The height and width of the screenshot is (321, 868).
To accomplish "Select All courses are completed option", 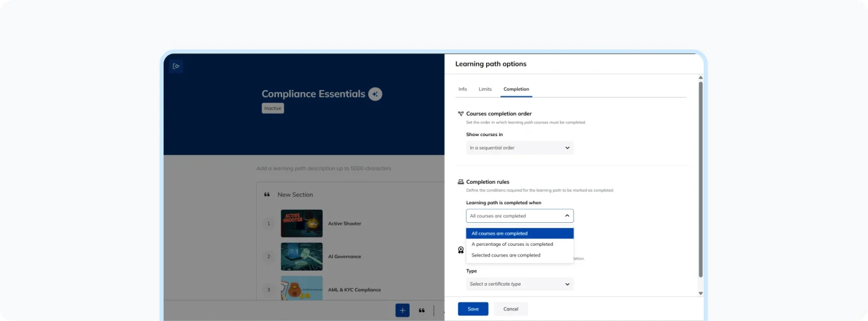I will pyautogui.click(x=520, y=233).
